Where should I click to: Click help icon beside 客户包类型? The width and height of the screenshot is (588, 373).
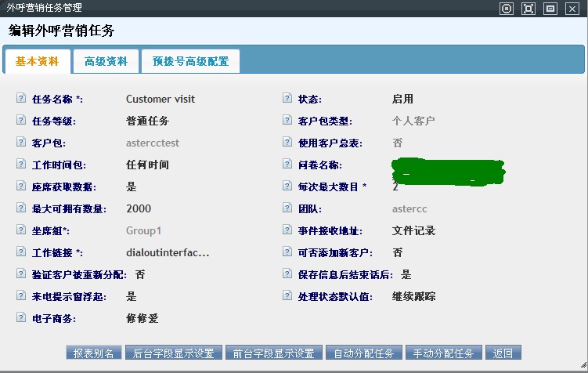coord(287,121)
